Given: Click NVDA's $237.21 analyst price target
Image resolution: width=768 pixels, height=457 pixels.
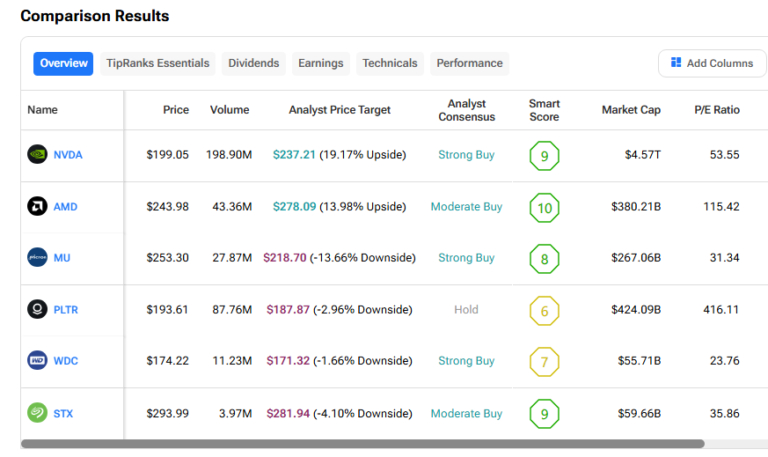Looking at the screenshot, I should [x=294, y=155].
